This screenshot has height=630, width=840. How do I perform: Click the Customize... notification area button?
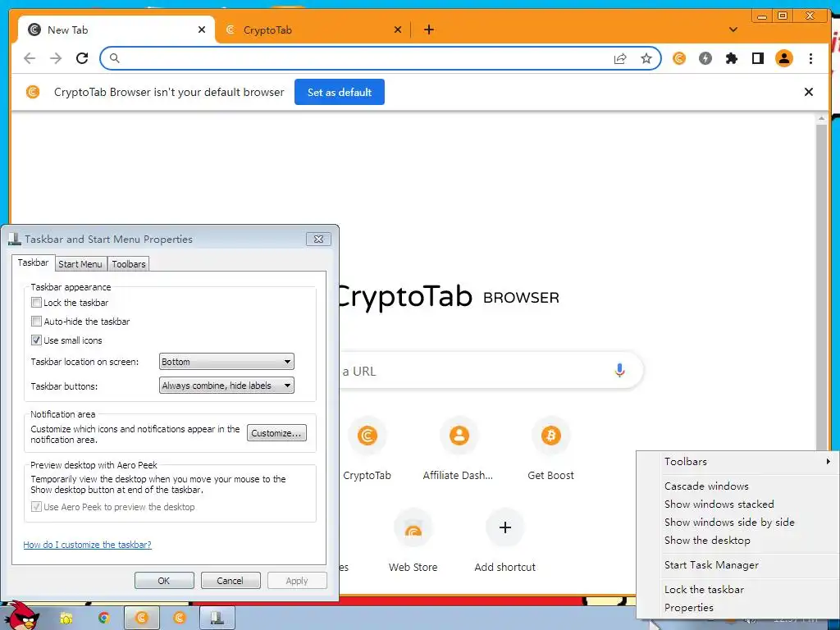pos(276,433)
